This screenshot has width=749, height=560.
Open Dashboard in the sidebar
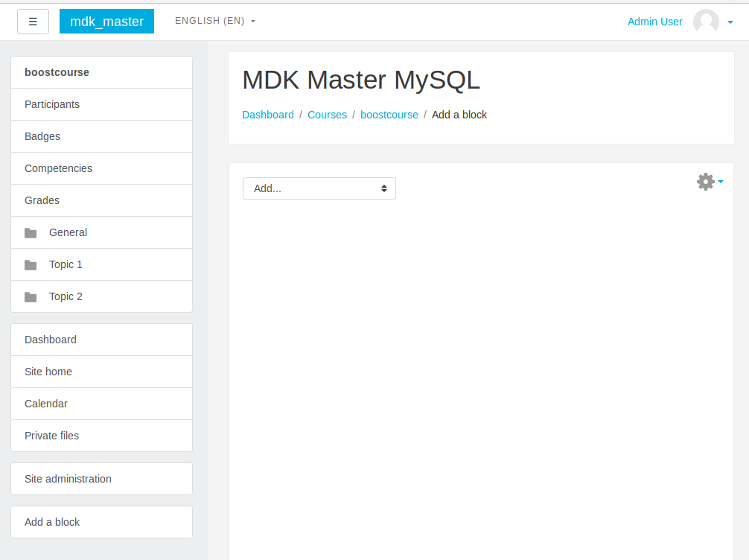(x=102, y=340)
